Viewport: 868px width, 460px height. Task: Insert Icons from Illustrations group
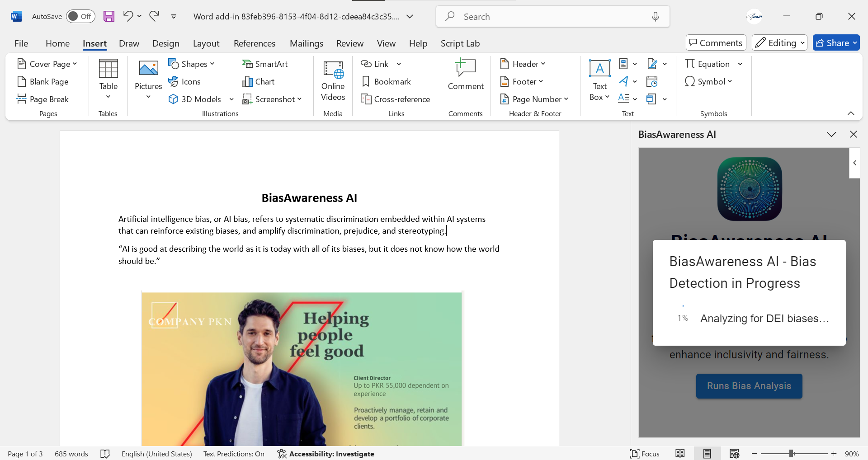pyautogui.click(x=184, y=82)
